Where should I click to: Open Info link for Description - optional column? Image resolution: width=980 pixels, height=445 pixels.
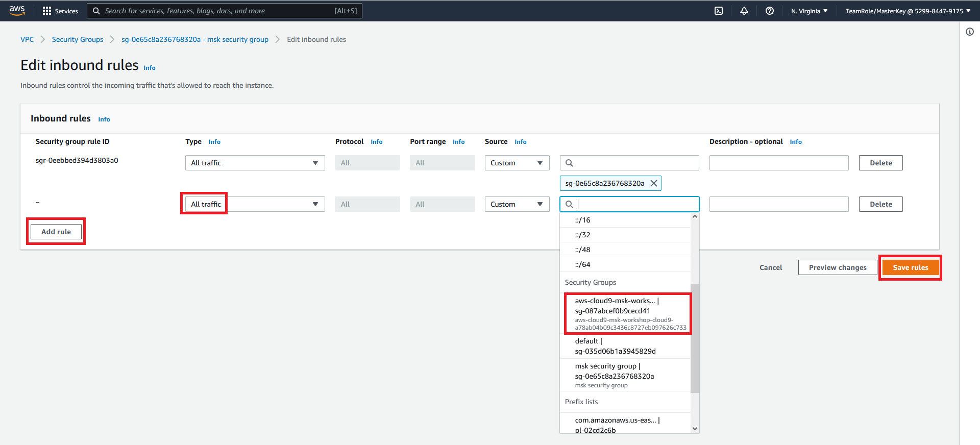coord(796,142)
